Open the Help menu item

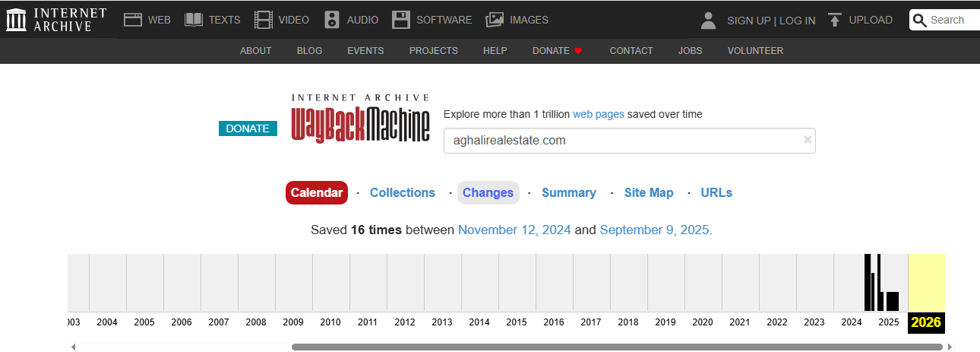coord(495,51)
